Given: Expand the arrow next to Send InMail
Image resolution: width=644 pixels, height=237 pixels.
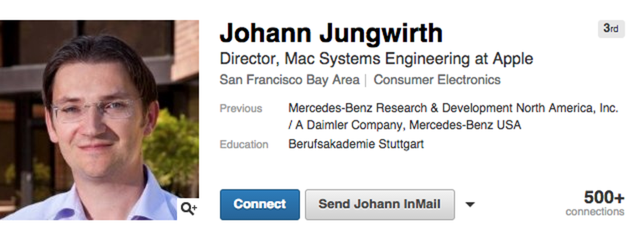Looking at the screenshot, I should click(x=470, y=205).
